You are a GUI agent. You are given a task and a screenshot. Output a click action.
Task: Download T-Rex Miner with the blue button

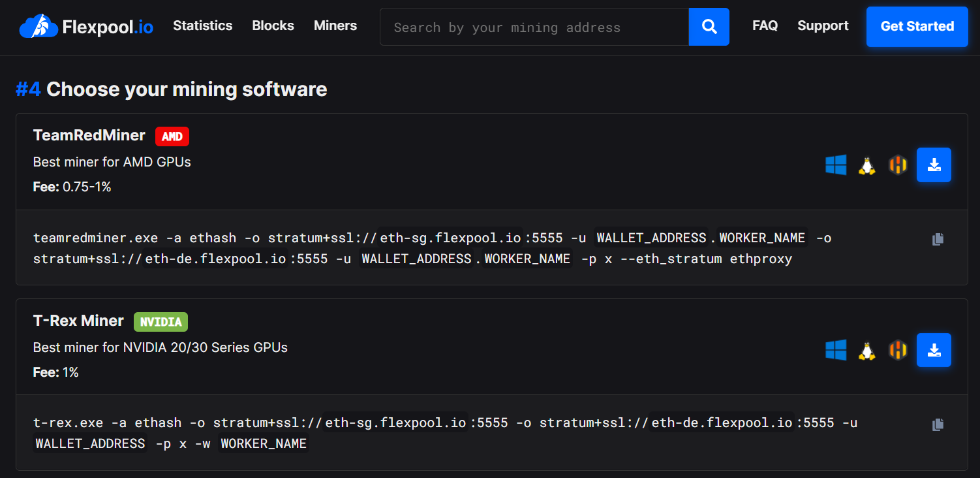(934, 350)
